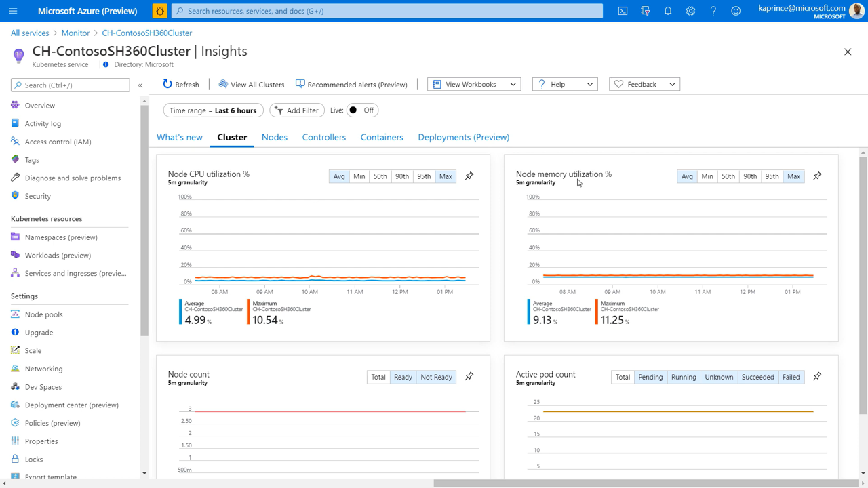868x488 pixels.
Task: Switch to the Containers tab
Action: (x=382, y=137)
